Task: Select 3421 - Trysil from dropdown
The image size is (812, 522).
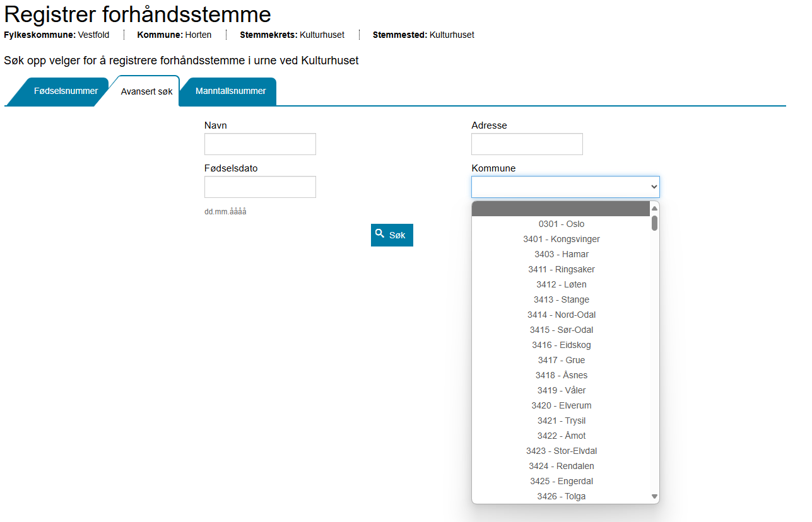Action: (x=561, y=420)
